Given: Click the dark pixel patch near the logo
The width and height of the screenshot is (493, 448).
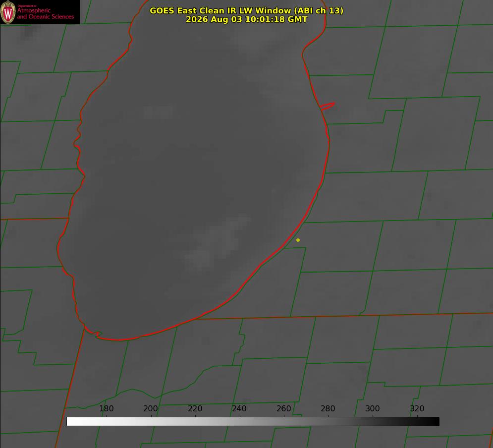Looking at the screenshot, I should (29, 32).
